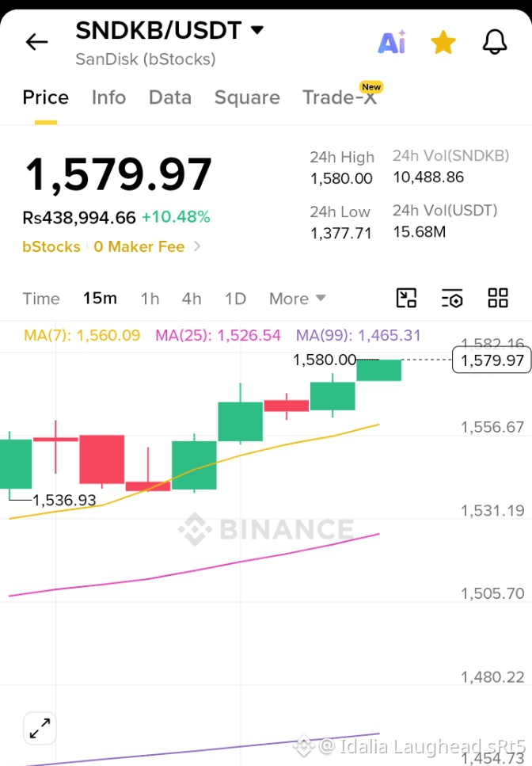Click the 1,556.67 price axis label
532x766 pixels.
[x=492, y=428]
